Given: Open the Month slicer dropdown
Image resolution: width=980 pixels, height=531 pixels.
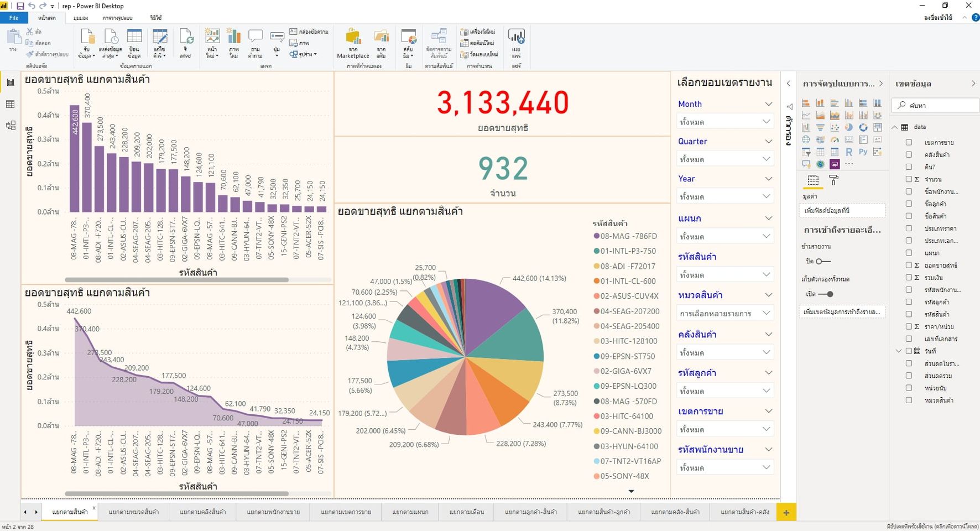Looking at the screenshot, I should coord(725,122).
